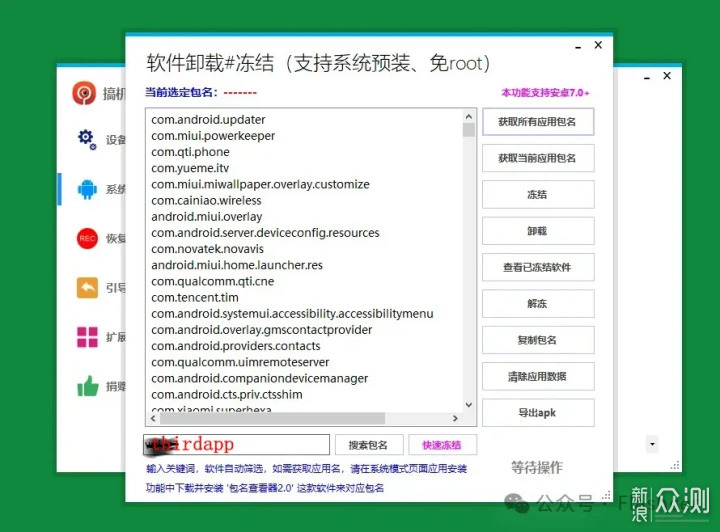
Task: Click the green thumbs-up donate icon
Action: click(87, 386)
